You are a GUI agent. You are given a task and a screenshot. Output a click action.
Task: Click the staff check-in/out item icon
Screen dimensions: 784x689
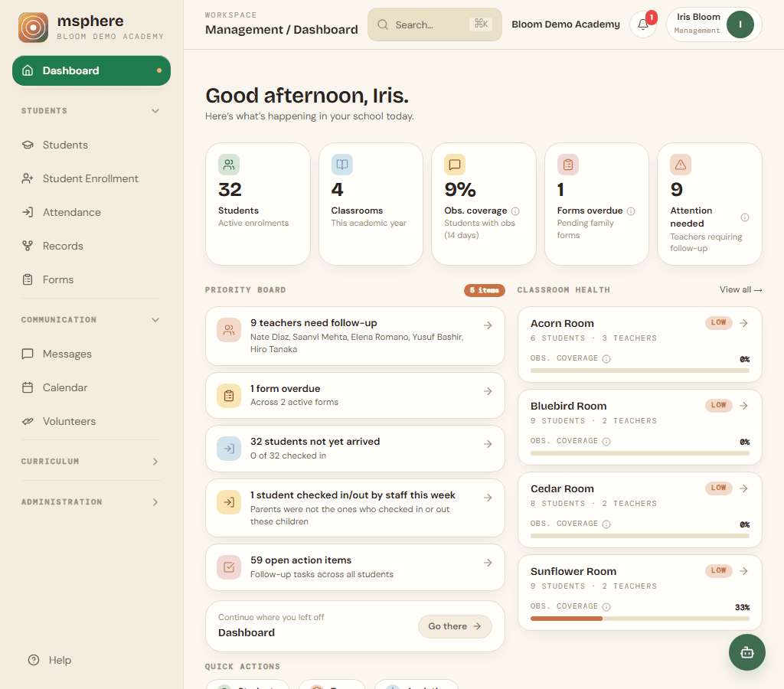[x=229, y=502]
